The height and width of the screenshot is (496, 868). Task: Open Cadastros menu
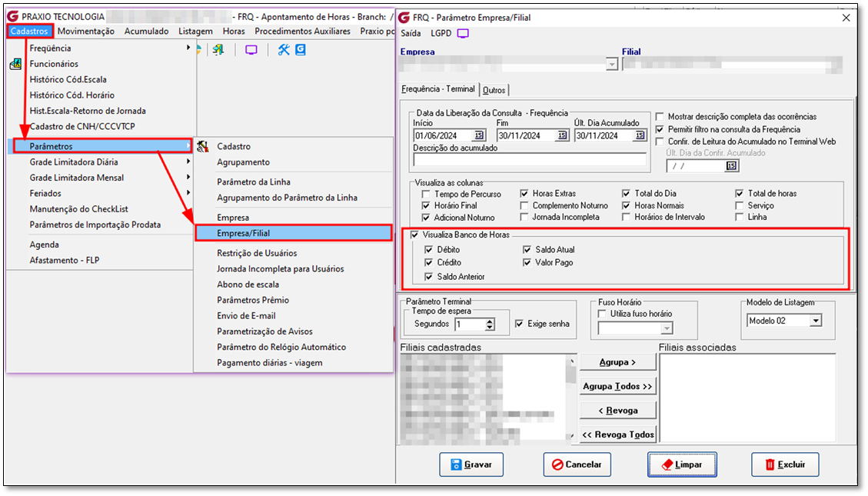click(30, 31)
